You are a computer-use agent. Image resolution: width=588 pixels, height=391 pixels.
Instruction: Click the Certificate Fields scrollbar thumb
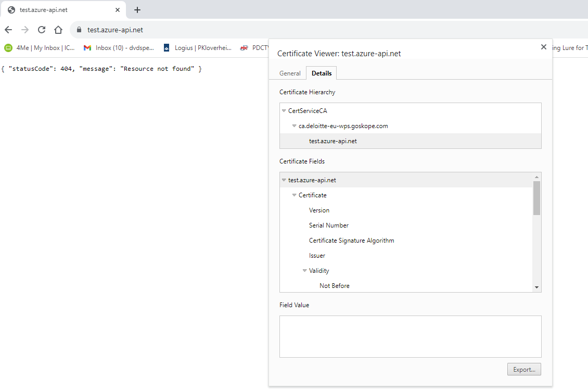(536, 198)
